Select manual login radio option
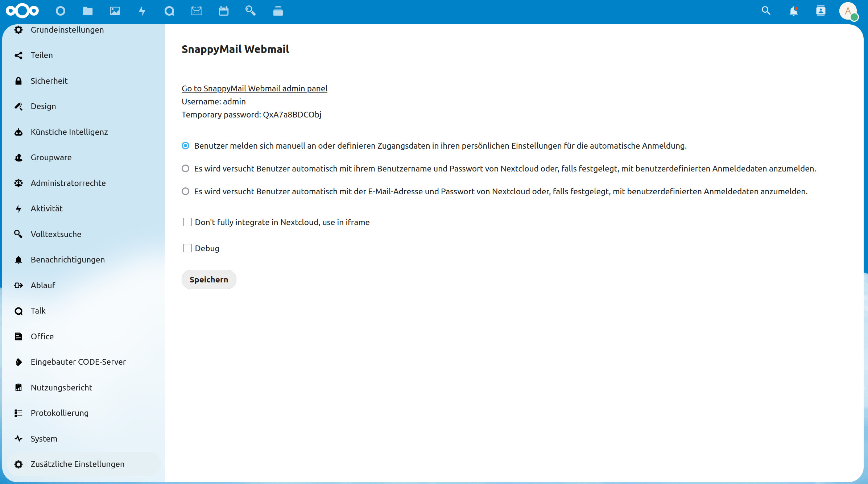The width and height of the screenshot is (868, 484). [x=186, y=146]
